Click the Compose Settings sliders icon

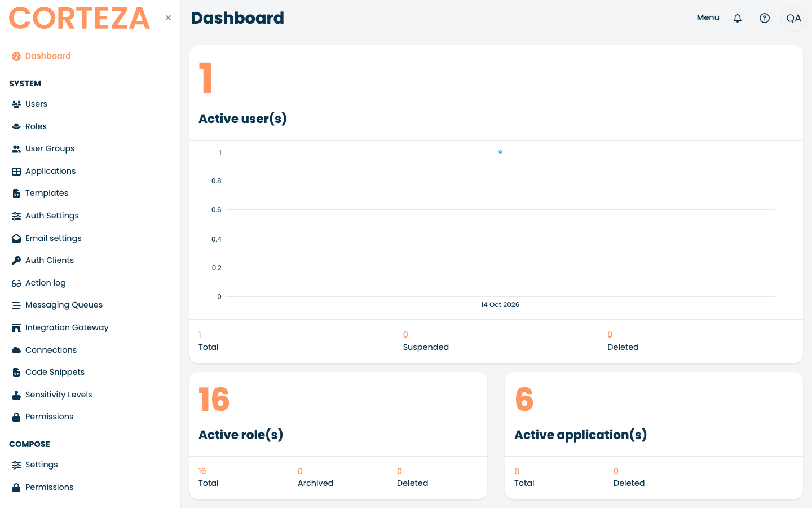tap(16, 465)
